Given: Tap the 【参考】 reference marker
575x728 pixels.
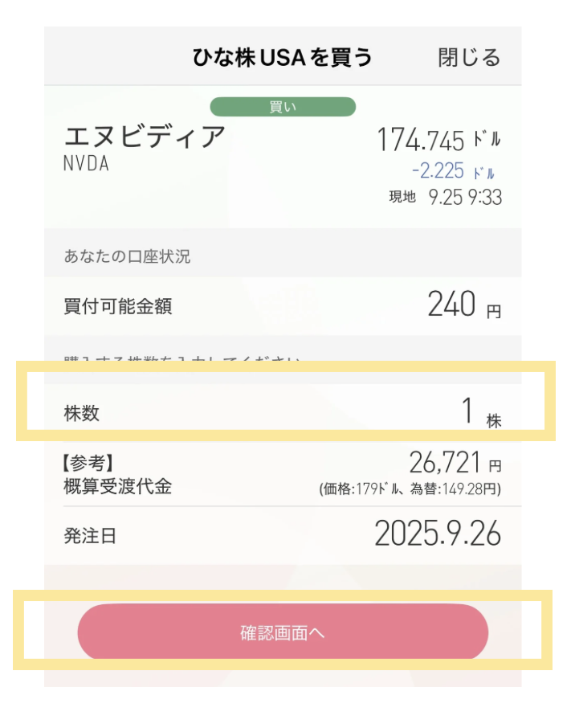Looking at the screenshot, I should [x=88, y=464].
